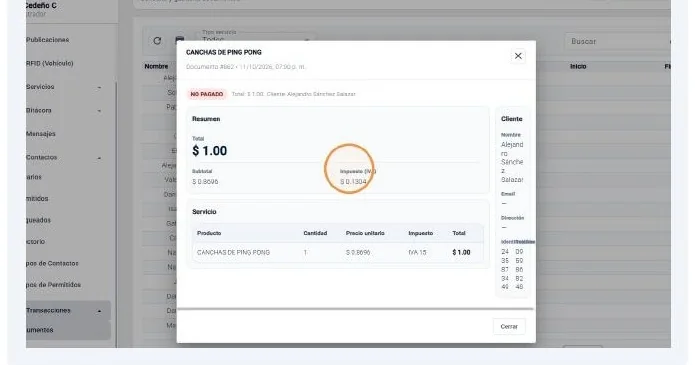The image size is (695, 365).
Task: Click the NO PAGADO status badge
Action: click(x=207, y=94)
